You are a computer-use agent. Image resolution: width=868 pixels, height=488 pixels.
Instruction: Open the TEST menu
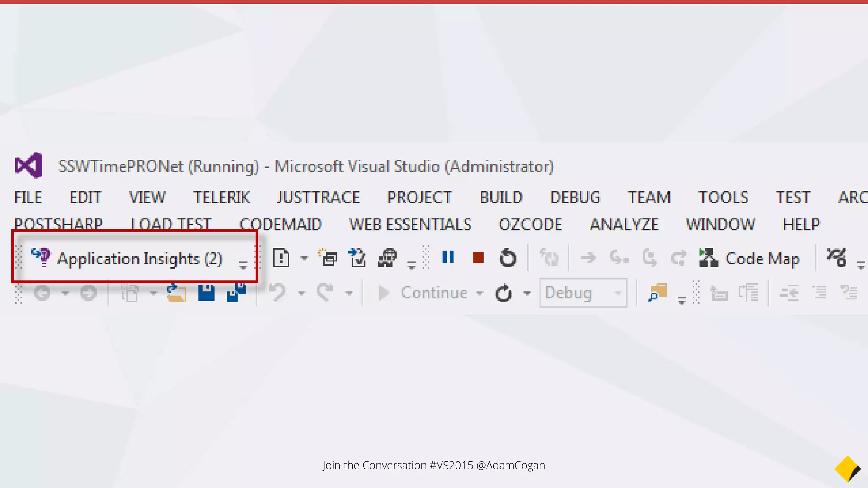tap(793, 197)
